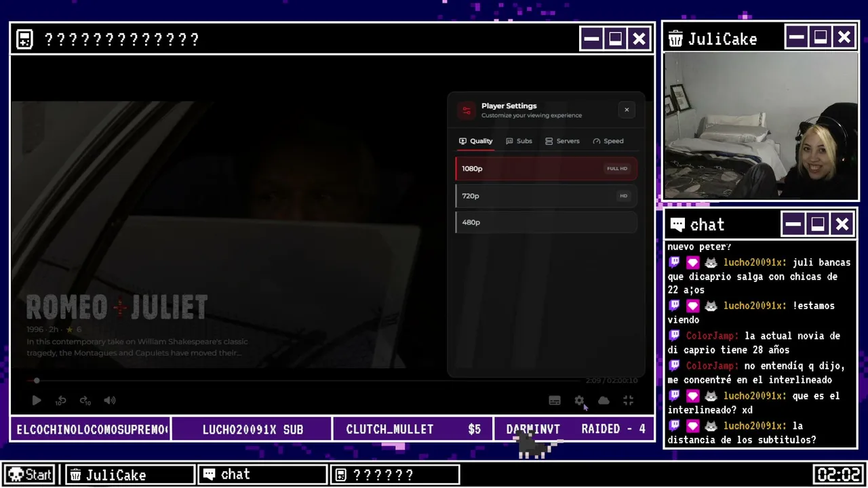Click the LUCHO20091X SUB banner

point(252,429)
